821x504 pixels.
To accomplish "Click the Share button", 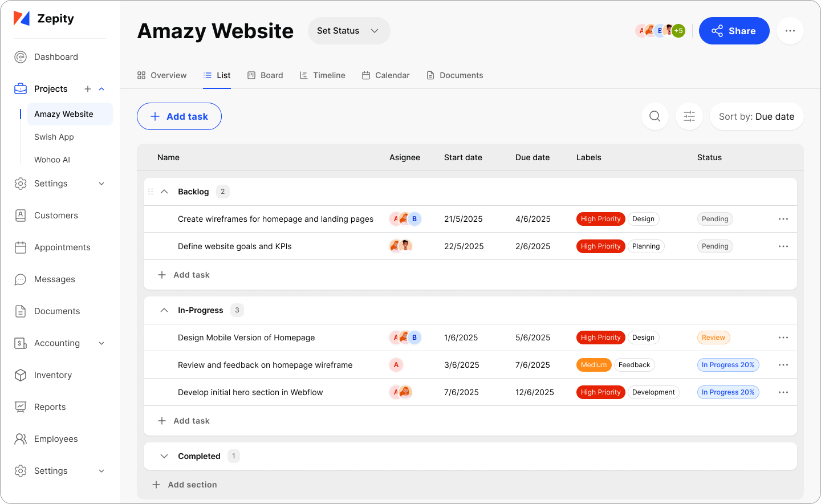I will tap(734, 31).
